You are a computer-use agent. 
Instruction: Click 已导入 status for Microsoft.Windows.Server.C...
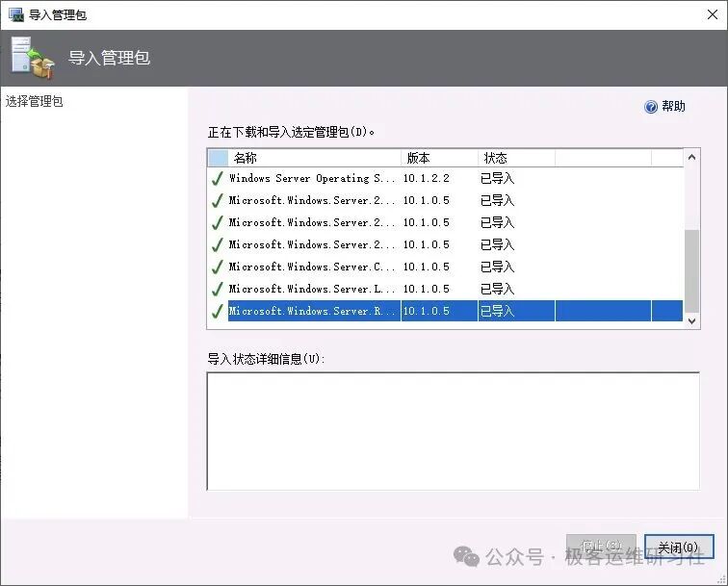(x=497, y=267)
